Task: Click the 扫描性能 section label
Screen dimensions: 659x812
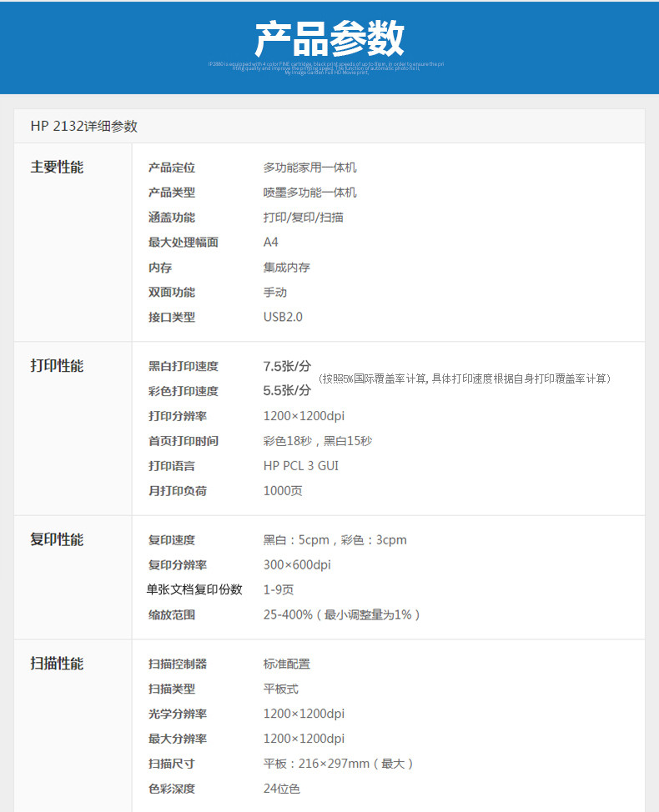Action: pyautogui.click(x=57, y=664)
